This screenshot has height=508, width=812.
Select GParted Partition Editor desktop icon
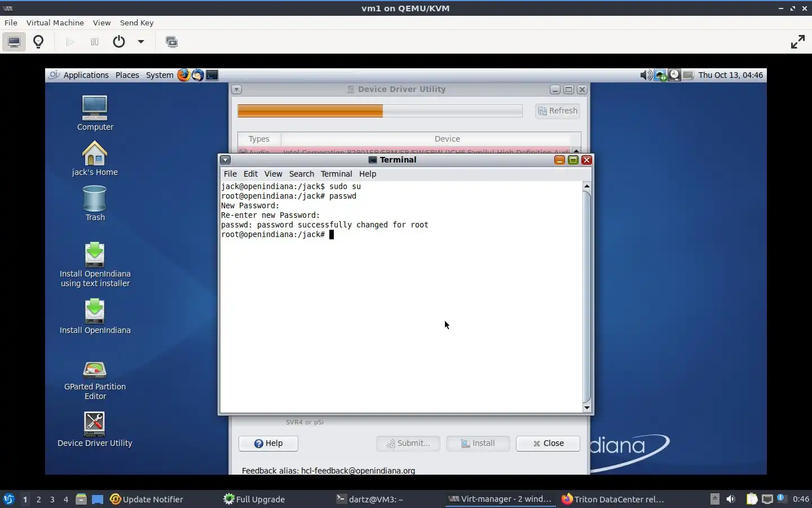pyautogui.click(x=95, y=381)
